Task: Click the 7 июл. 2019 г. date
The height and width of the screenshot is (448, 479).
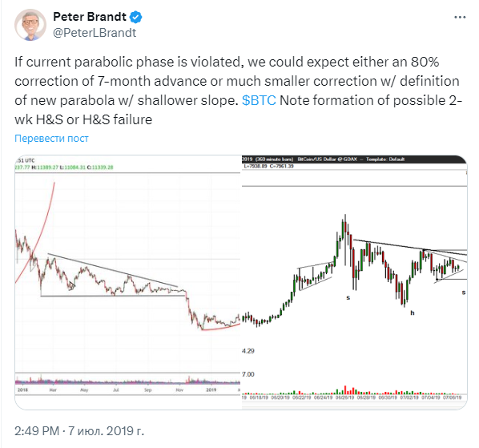Action: pos(106,431)
